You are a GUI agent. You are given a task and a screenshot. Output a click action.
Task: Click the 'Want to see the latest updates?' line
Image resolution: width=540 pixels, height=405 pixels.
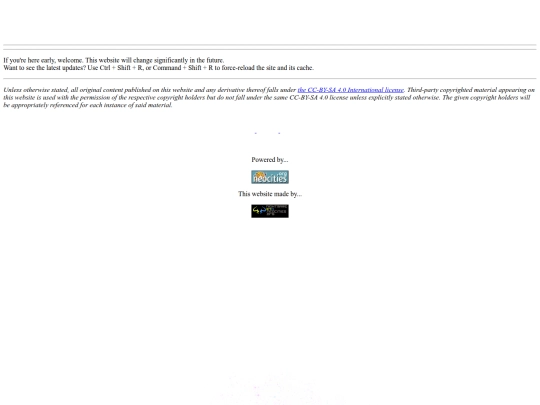pyautogui.click(x=158, y=68)
